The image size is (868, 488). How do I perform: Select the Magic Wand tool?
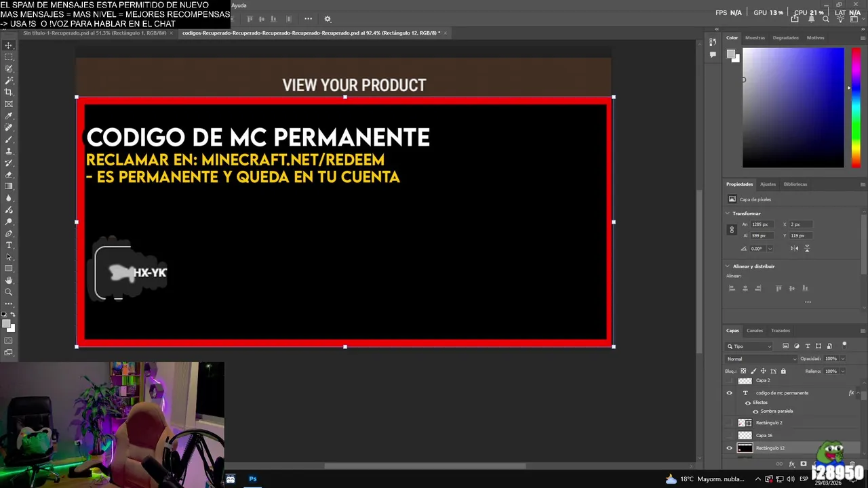9,81
